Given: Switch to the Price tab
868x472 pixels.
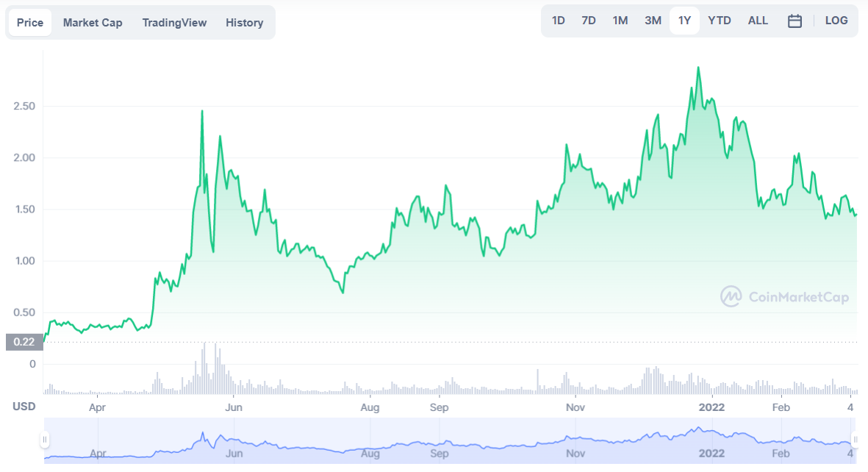Looking at the screenshot, I should click(30, 23).
